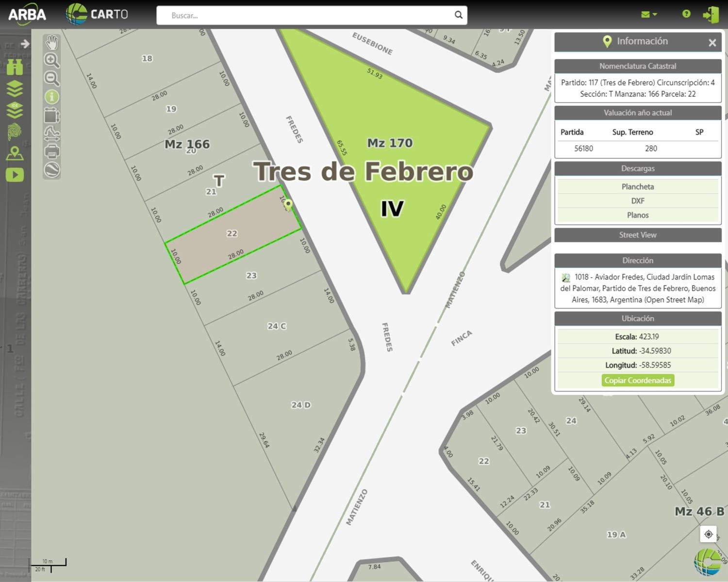Click the Escala value 423.19
This screenshot has height=582, width=728.
point(649,337)
